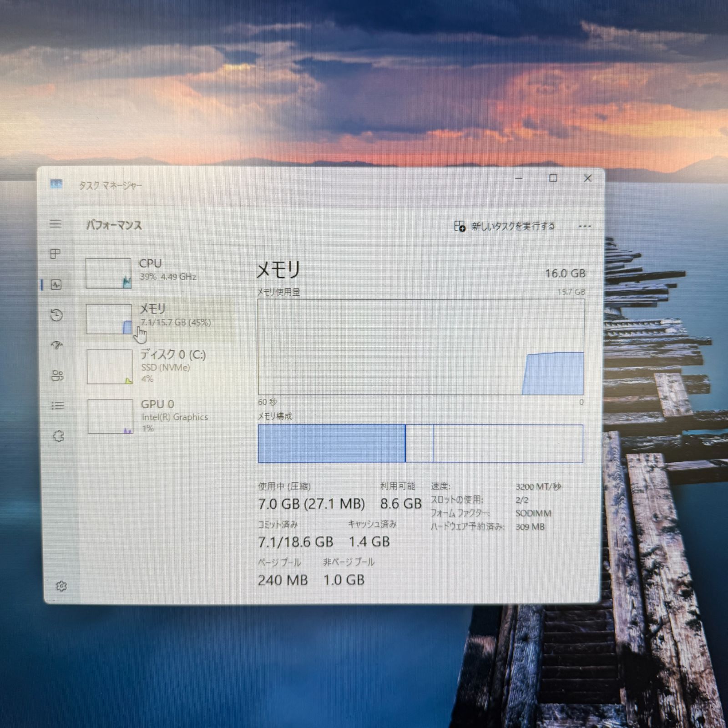728x728 pixels.
Task: Open the Processes page icon
Action: point(56,254)
